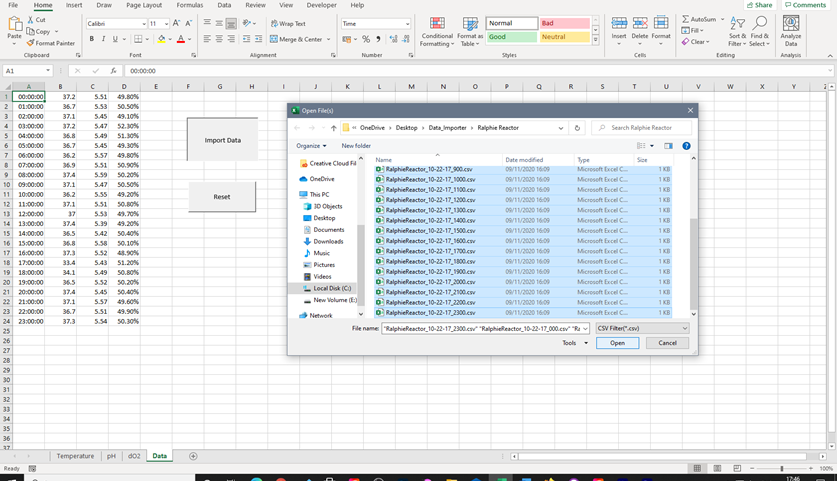The width and height of the screenshot is (837, 481).
Task: Click the Conditional Formatting icon
Action: tap(437, 23)
